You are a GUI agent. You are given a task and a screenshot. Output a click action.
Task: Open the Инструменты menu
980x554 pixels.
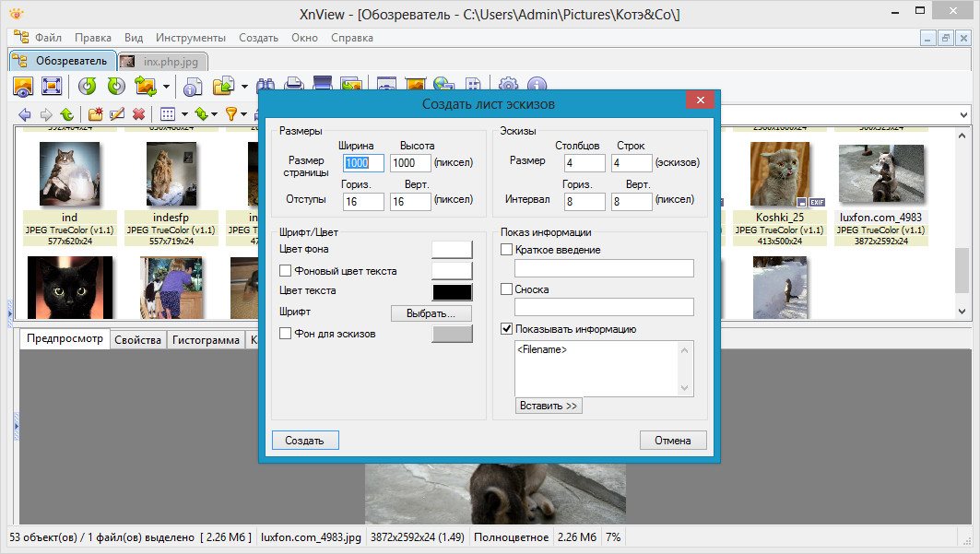pos(190,38)
